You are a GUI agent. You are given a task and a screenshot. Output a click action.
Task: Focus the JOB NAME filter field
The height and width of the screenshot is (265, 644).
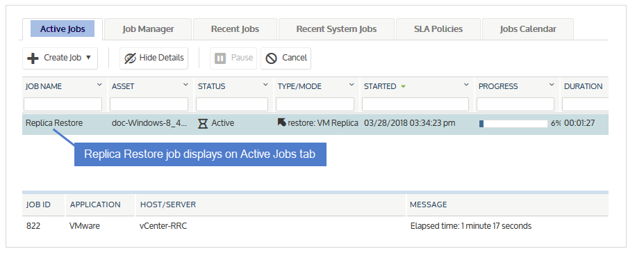[x=63, y=104]
